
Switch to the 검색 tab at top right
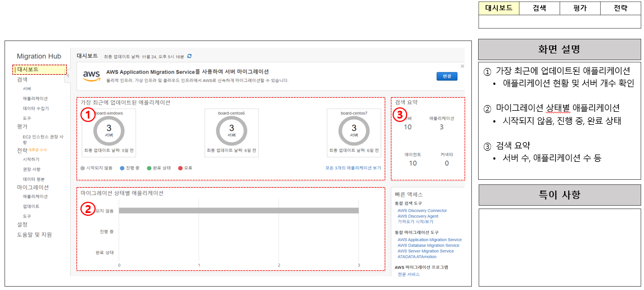(539, 8)
